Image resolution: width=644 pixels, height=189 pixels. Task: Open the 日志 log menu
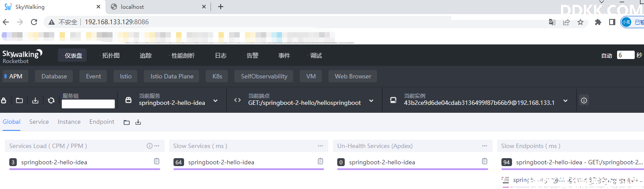click(x=221, y=56)
